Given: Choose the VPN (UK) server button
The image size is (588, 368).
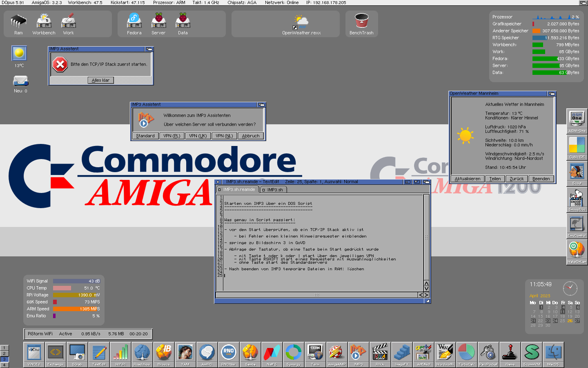Looking at the screenshot, I should 198,136.
